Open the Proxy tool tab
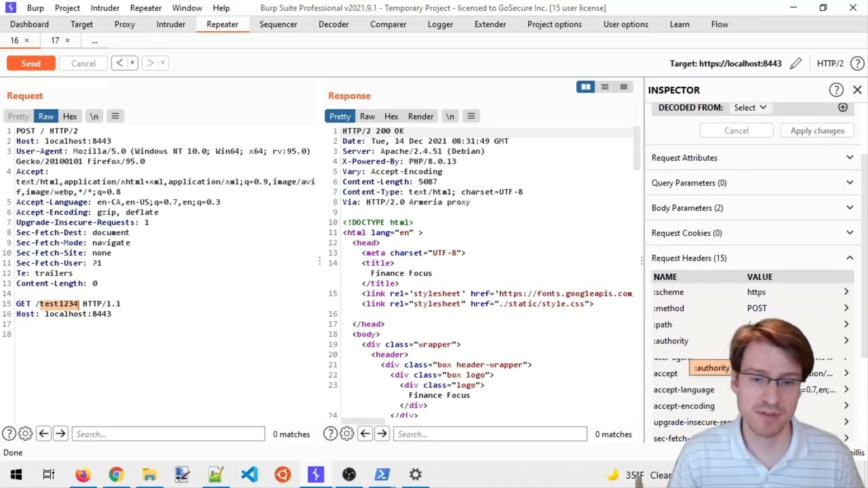This screenshot has height=488, width=868. click(x=125, y=24)
